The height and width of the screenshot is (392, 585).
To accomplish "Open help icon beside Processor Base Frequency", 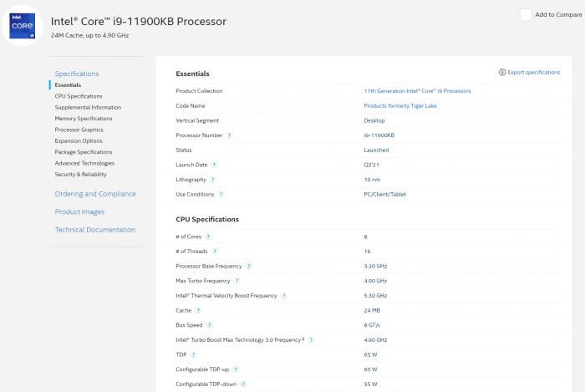I will [249, 266].
